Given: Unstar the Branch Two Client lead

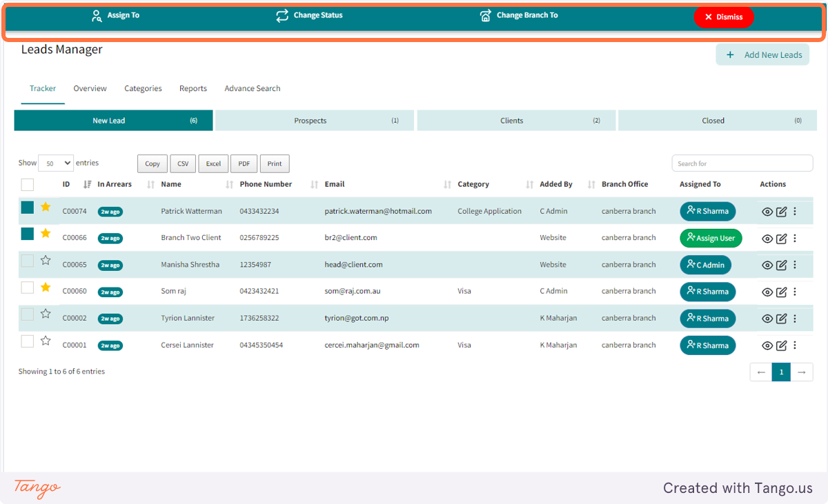Looking at the screenshot, I should tap(46, 234).
